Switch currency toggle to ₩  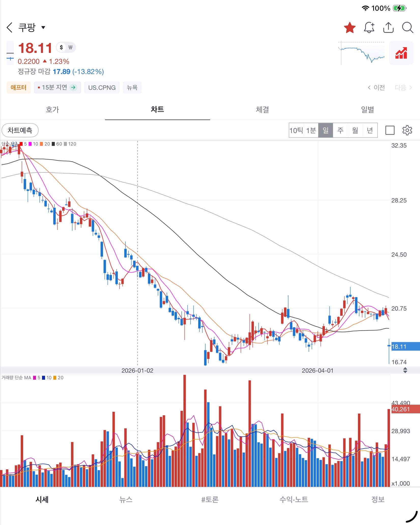pyautogui.click(x=70, y=47)
